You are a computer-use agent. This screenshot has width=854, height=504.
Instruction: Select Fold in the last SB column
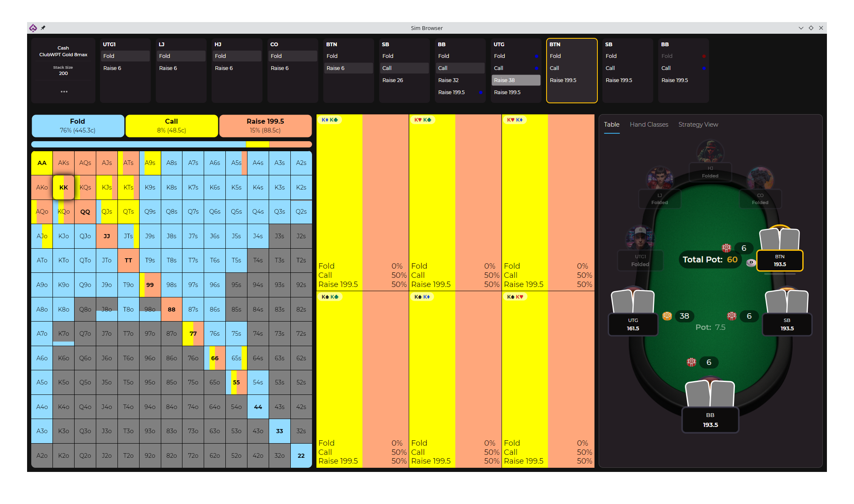click(x=628, y=56)
